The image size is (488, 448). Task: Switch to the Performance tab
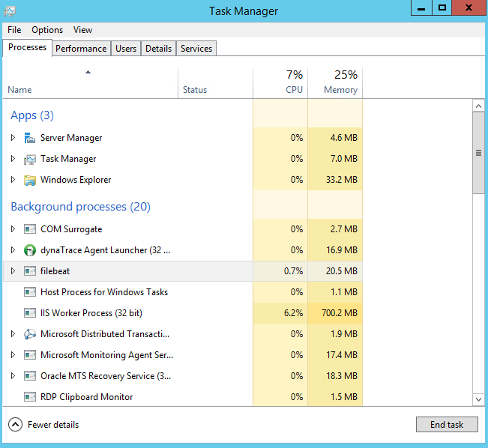pos(81,49)
